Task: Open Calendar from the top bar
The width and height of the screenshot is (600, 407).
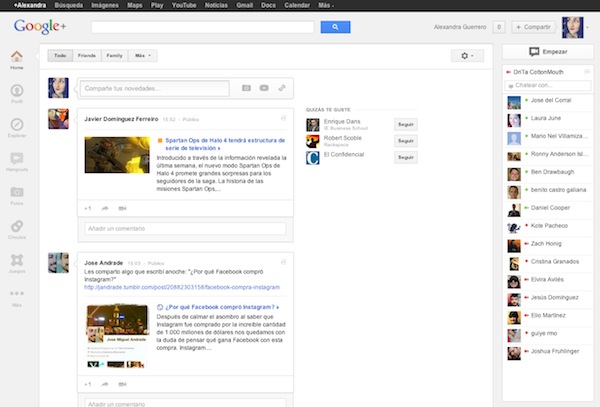Action: coord(297,5)
